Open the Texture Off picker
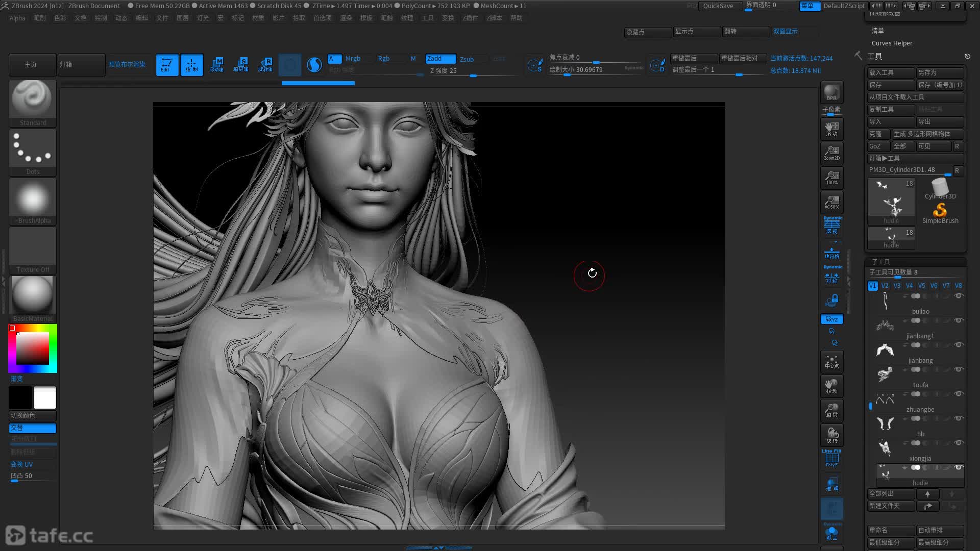The width and height of the screenshot is (980, 551). [x=33, y=251]
